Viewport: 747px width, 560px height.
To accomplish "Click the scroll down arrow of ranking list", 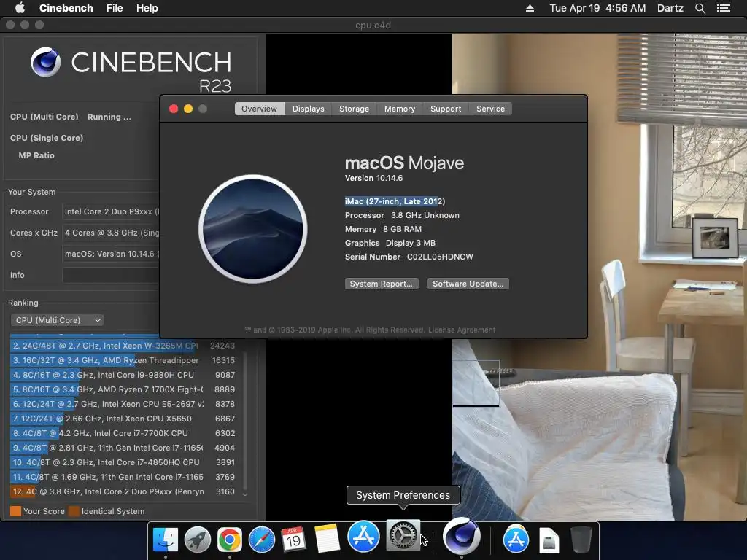I will tap(245, 495).
